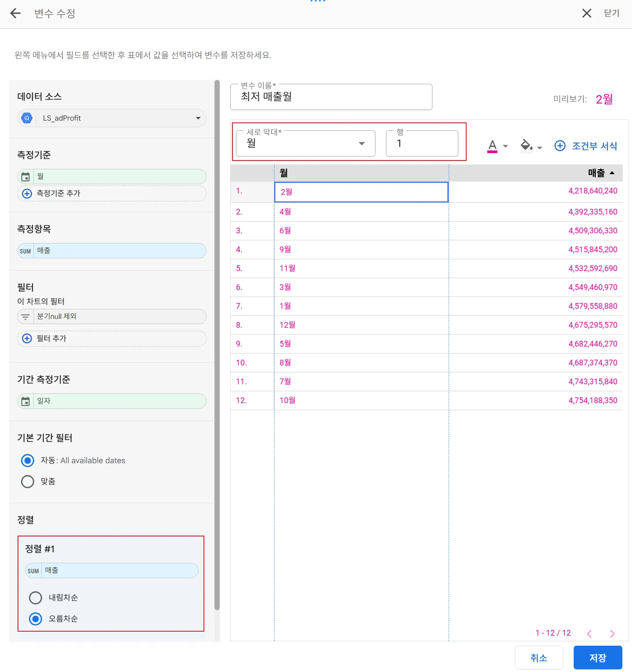
Task: Select the 맞춤 date range radio
Action: [x=28, y=481]
